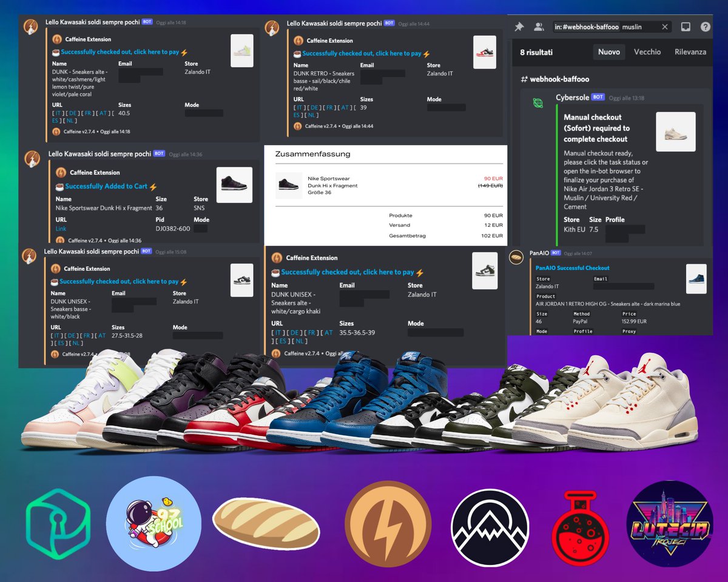The height and width of the screenshot is (582, 728).
Task: Click the 97 School astronaut logo
Action: pyautogui.click(x=153, y=524)
